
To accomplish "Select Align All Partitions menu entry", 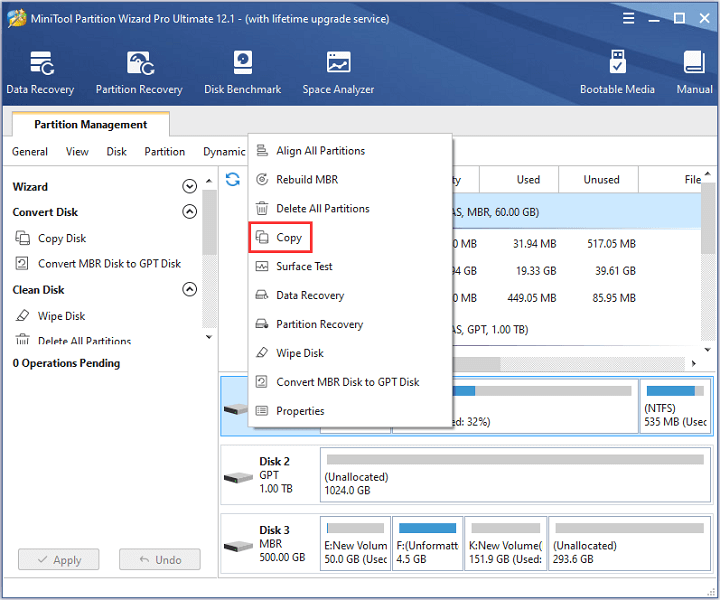I will click(x=350, y=151).
